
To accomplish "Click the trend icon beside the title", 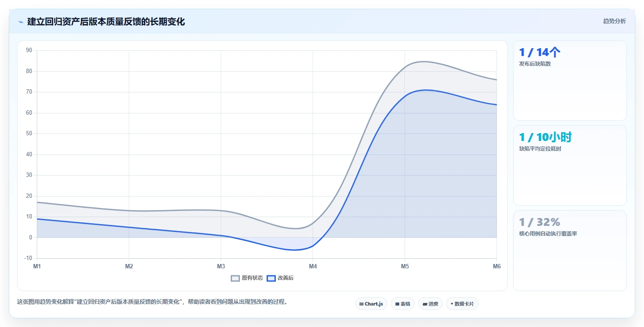I will pos(21,22).
